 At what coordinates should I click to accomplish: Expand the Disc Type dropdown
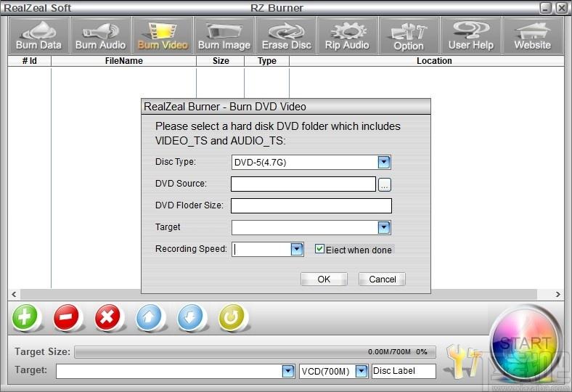384,162
